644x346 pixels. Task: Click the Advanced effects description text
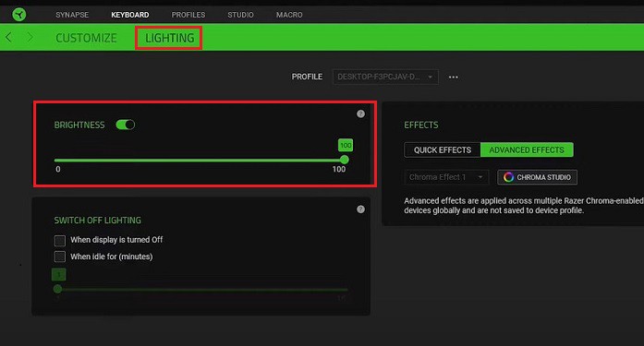click(x=524, y=206)
